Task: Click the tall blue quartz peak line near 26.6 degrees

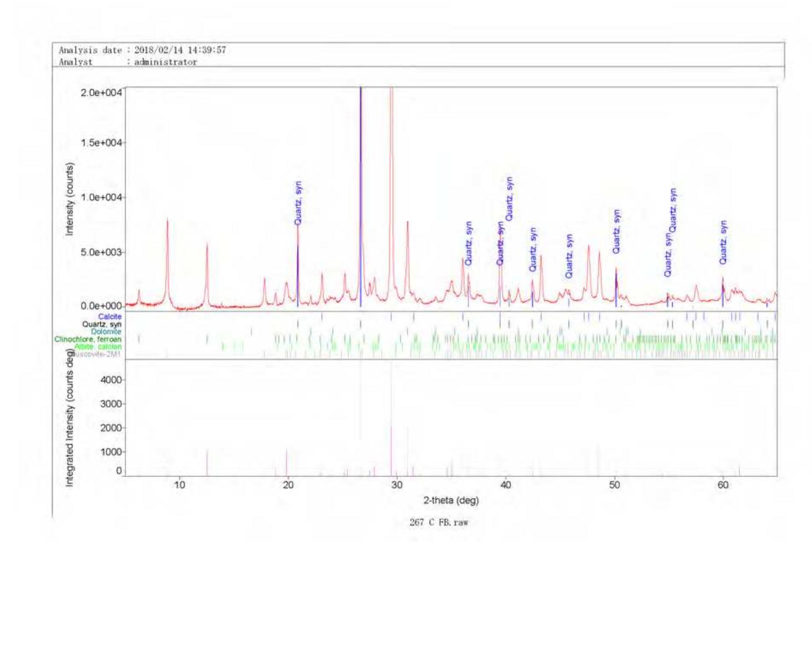Action: coord(361,193)
